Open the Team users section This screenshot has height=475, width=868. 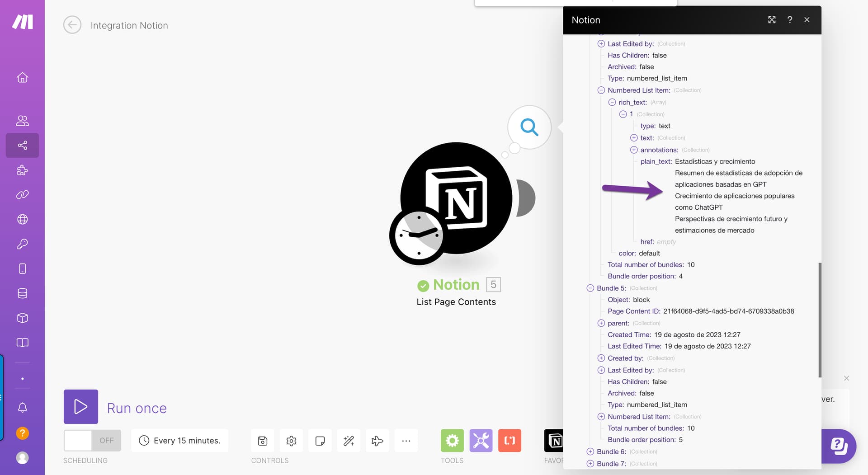22,121
